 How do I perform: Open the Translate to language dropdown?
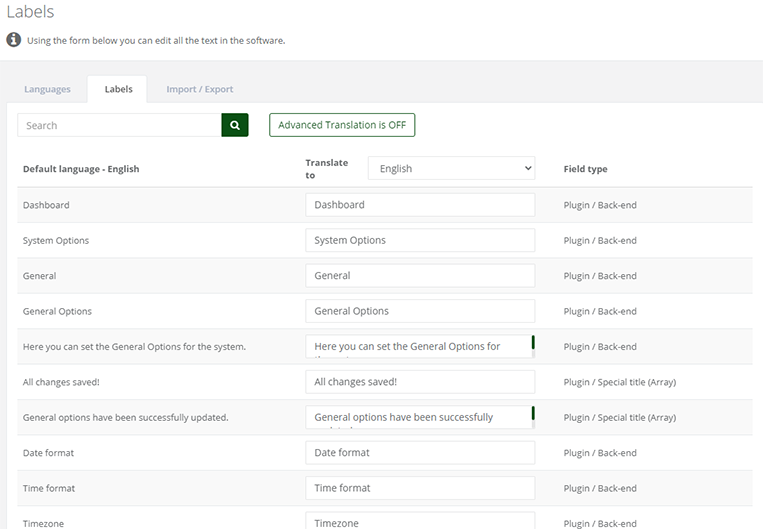click(x=451, y=168)
